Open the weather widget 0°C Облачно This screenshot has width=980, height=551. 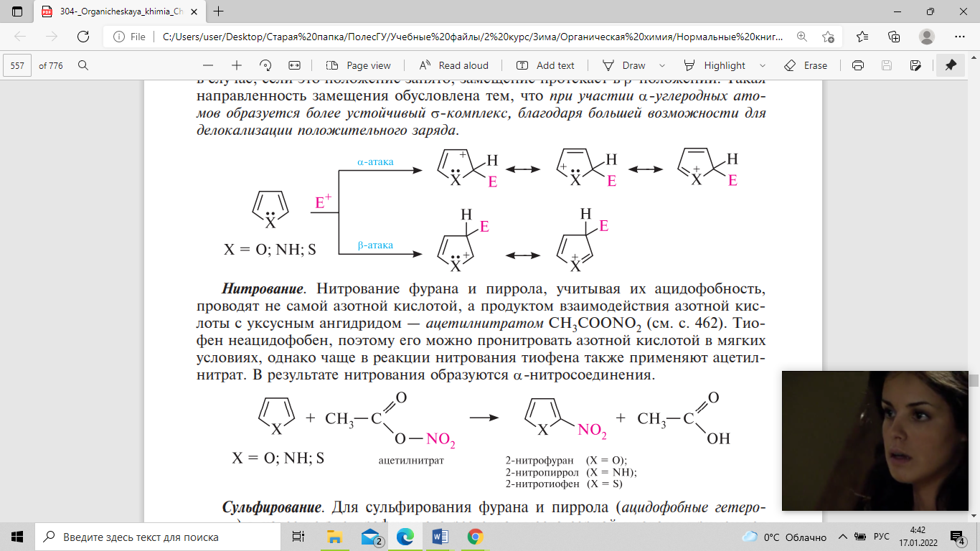(783, 537)
